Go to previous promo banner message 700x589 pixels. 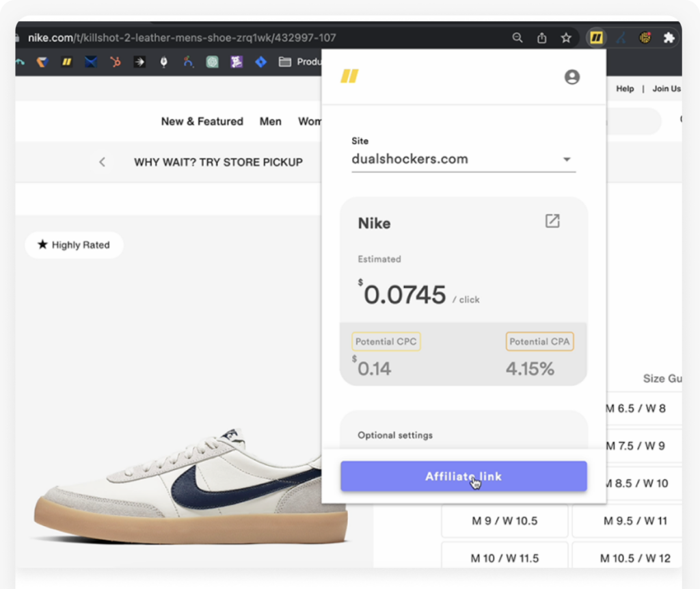pos(103,162)
